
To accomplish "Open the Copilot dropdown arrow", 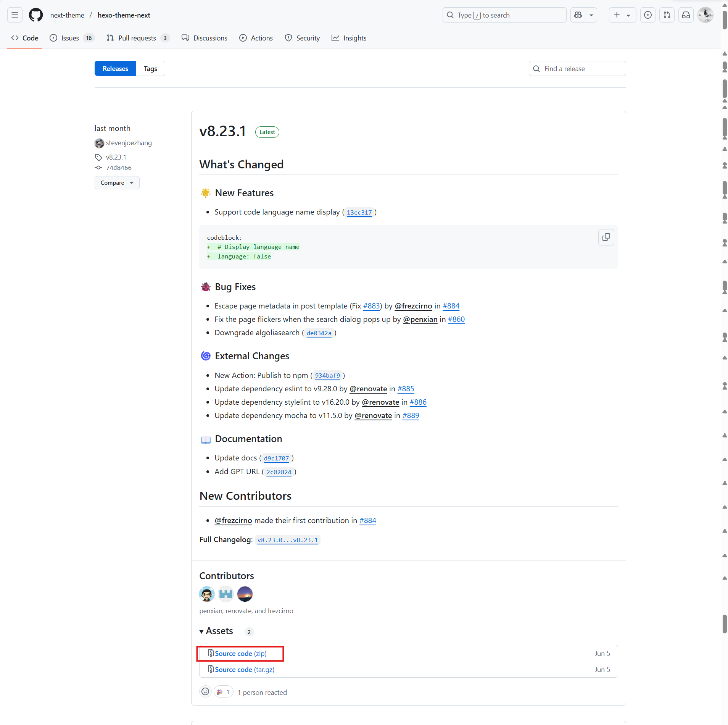I will tap(591, 15).
